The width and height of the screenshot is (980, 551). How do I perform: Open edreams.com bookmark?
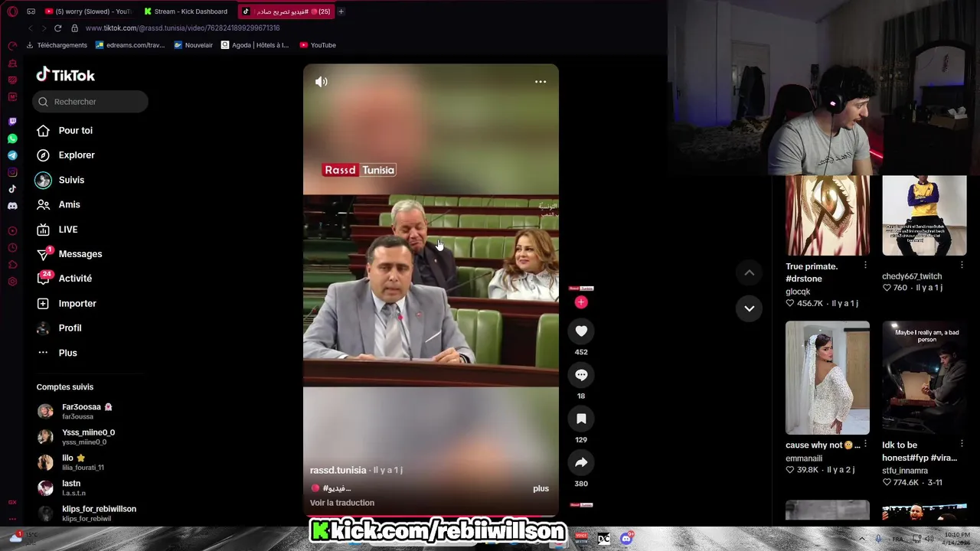(x=130, y=45)
